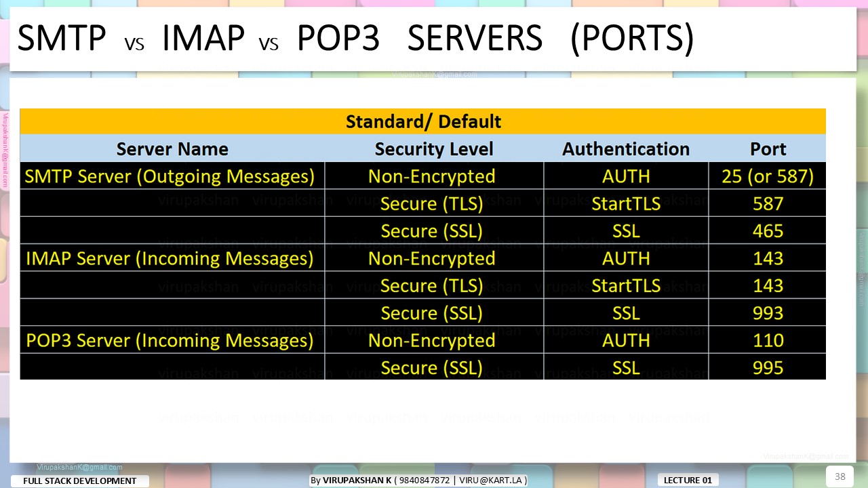Select the "Authentication" column header
This screenshot has width=868, height=488.
pos(626,148)
